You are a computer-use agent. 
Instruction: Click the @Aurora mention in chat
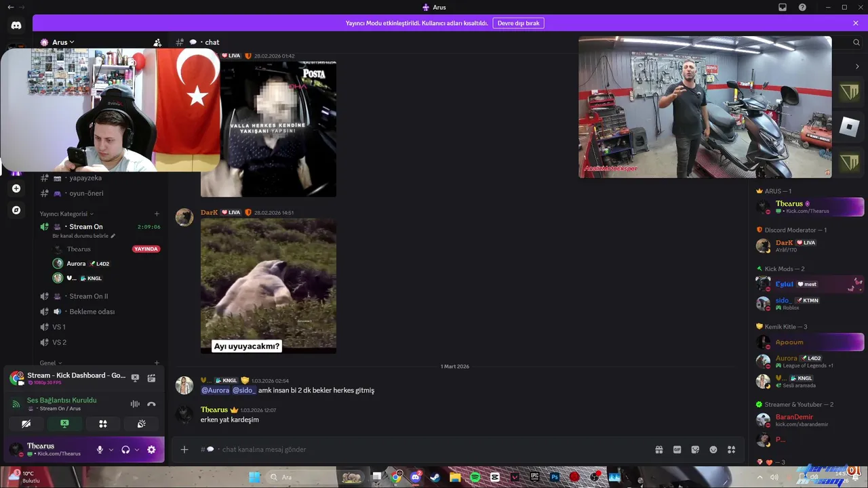pyautogui.click(x=215, y=390)
